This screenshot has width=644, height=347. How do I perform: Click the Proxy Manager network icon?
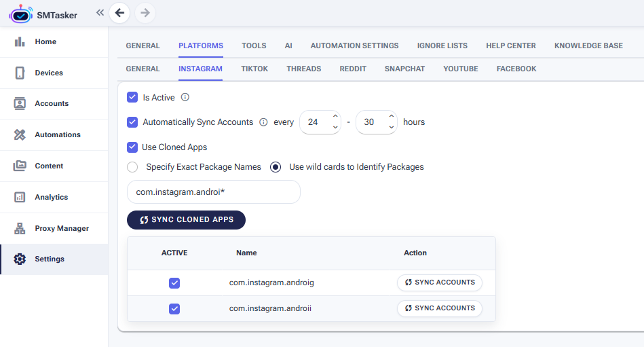20,228
